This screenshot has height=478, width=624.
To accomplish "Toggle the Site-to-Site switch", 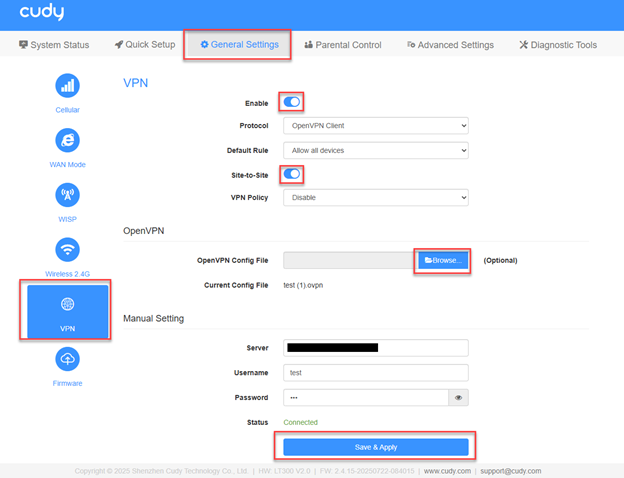I will [292, 174].
